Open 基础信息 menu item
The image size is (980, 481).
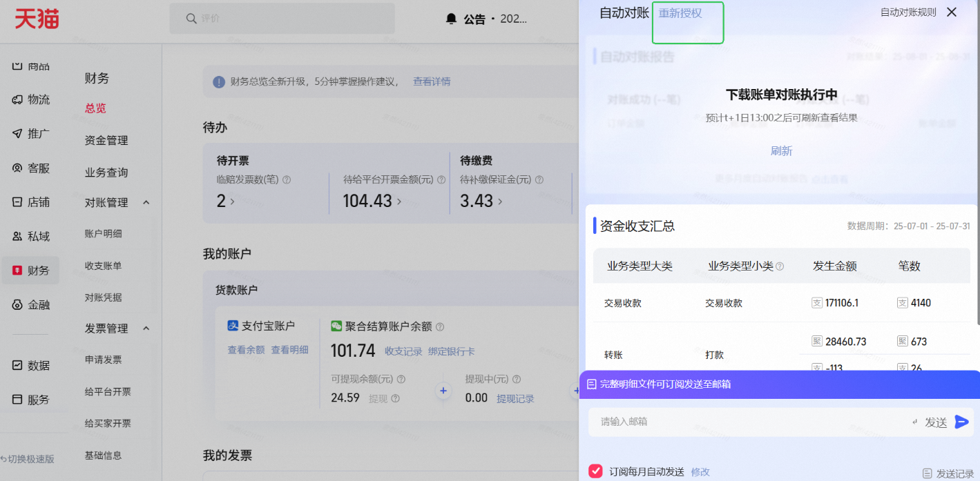pos(103,455)
